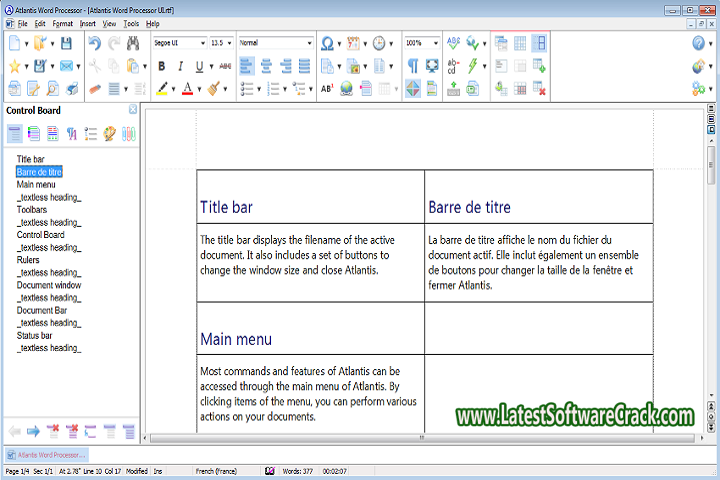Close the Control Board panel
Viewport: 720px width, 480px height.
[x=133, y=109]
